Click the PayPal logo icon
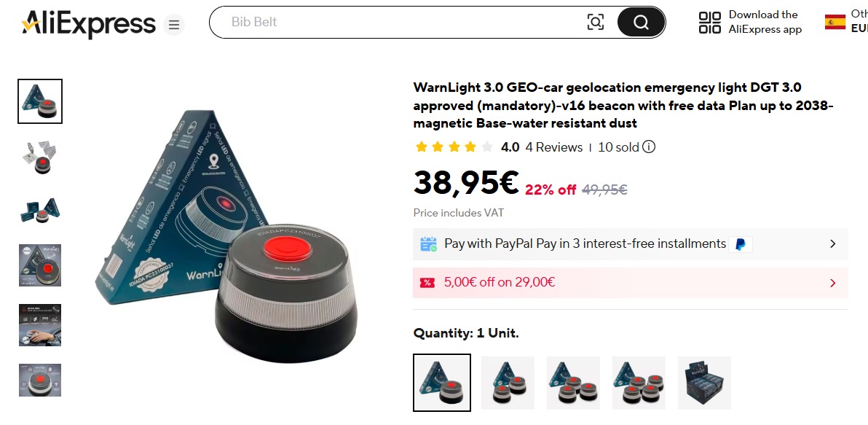Screen dimensions: 868x425 [x=740, y=244]
